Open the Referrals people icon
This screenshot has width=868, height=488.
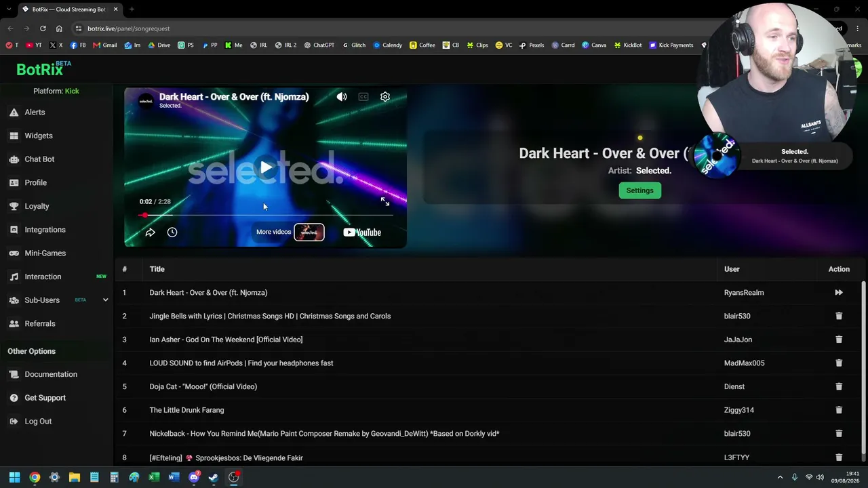coord(14,324)
